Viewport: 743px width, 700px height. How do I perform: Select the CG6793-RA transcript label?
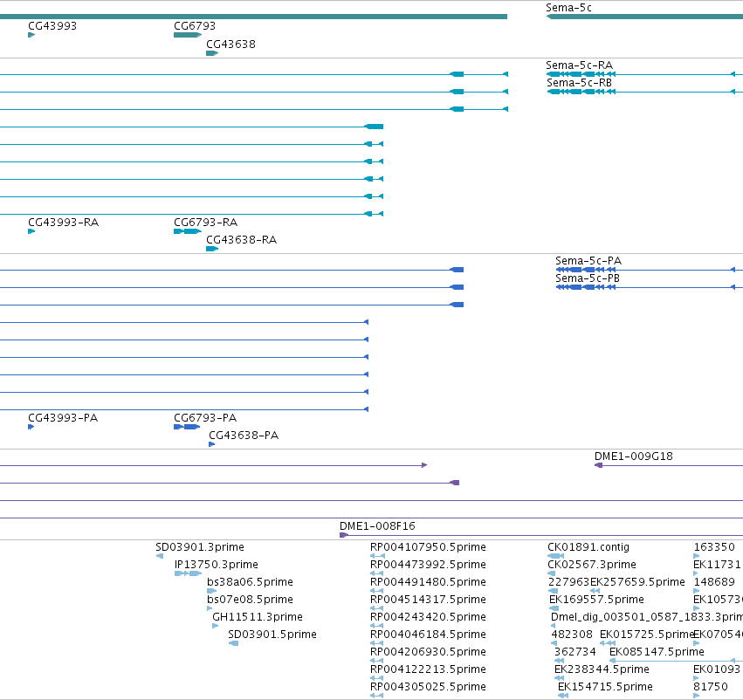[206, 223]
